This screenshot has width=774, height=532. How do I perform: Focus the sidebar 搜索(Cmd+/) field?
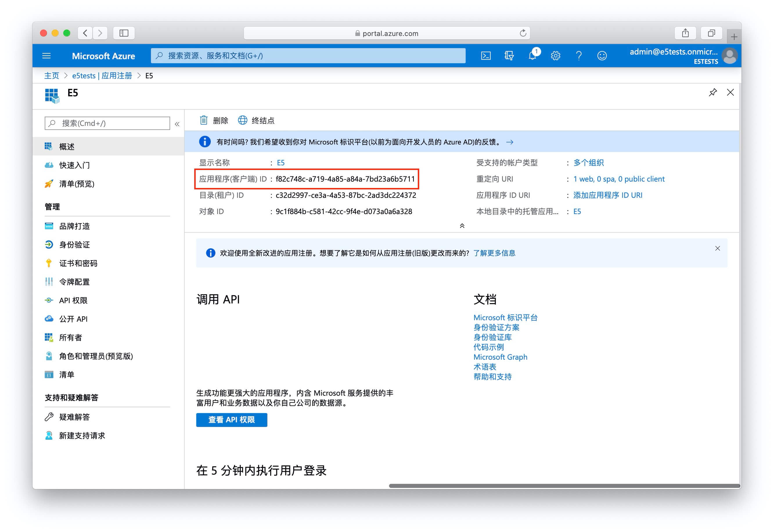point(107,123)
